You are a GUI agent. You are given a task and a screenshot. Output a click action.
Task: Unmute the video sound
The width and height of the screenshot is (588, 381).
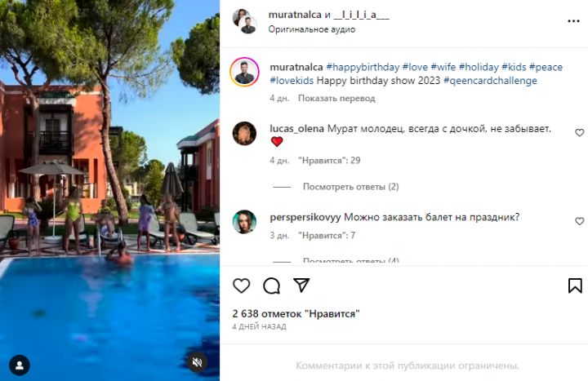(198, 362)
